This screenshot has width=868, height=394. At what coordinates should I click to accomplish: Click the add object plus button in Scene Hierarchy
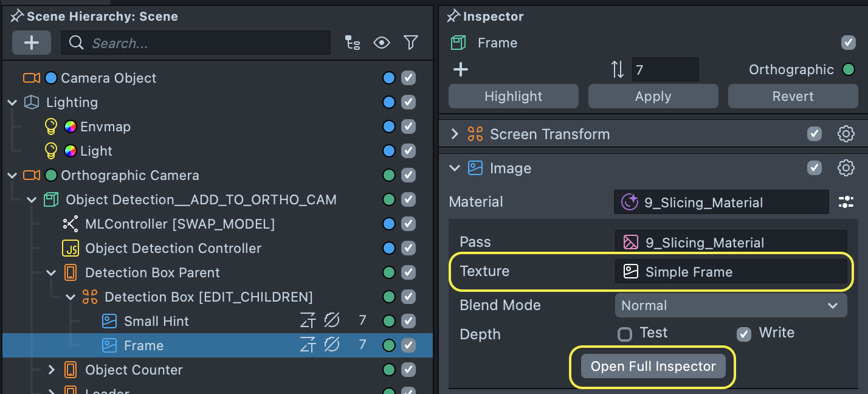click(x=32, y=43)
